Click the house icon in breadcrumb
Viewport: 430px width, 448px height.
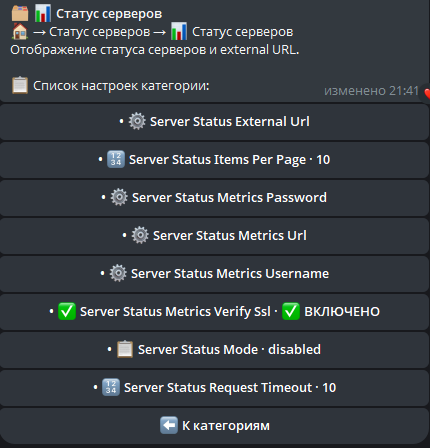[x=20, y=32]
